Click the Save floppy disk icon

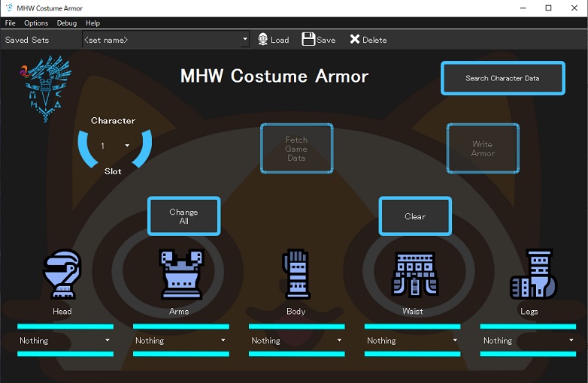(x=308, y=39)
